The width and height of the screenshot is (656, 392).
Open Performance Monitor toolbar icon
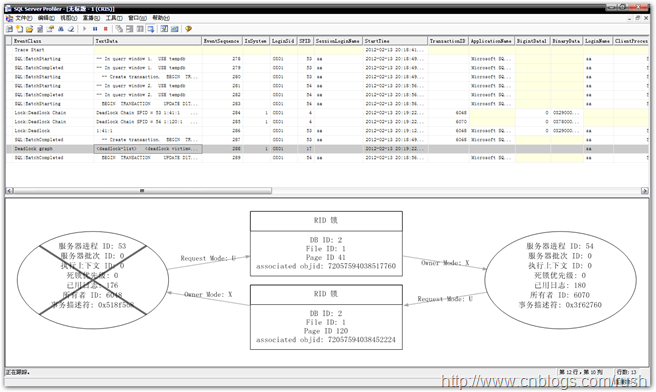(174, 29)
